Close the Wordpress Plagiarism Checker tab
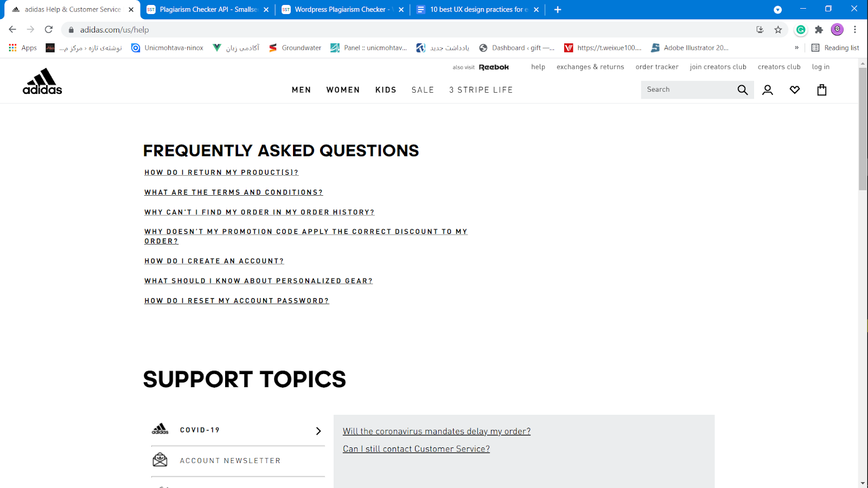This screenshot has height=488, width=868. tap(401, 10)
